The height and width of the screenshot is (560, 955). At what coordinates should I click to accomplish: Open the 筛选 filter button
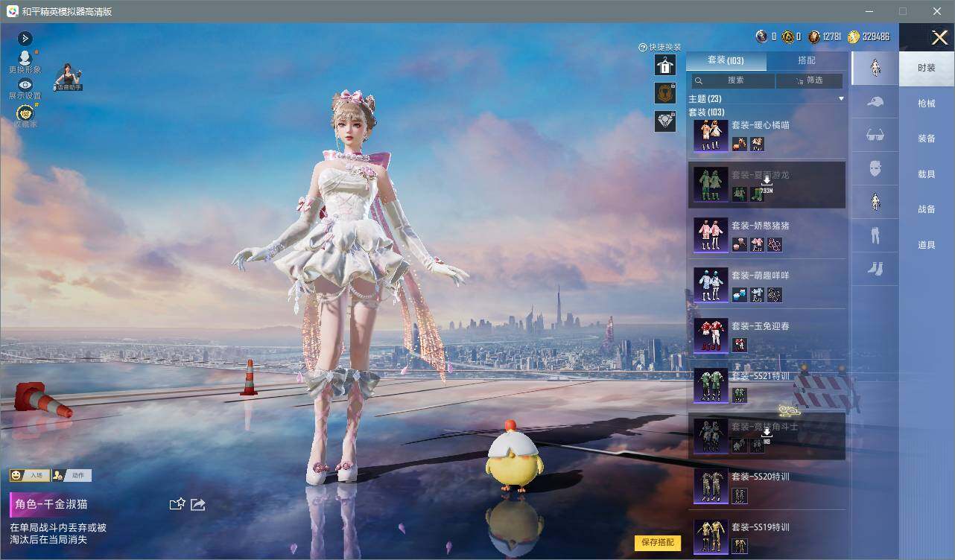click(810, 80)
